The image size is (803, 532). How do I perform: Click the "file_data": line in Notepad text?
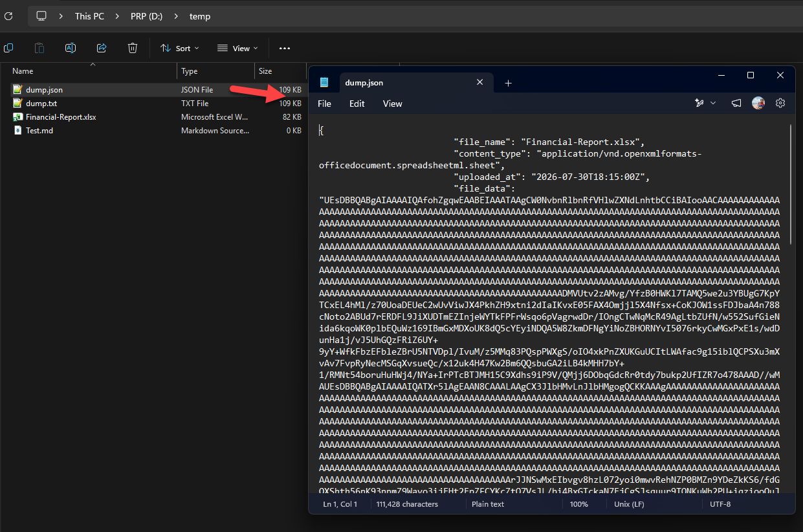pyautogui.click(x=484, y=188)
